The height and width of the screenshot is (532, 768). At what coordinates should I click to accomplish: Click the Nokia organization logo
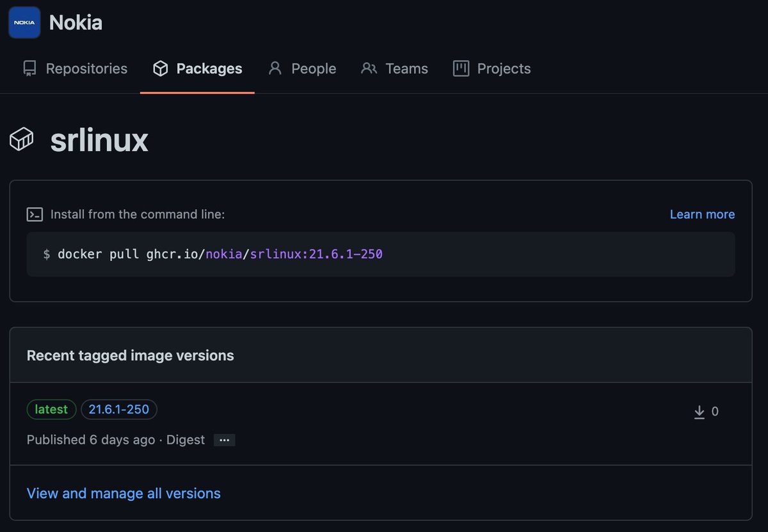click(x=24, y=22)
